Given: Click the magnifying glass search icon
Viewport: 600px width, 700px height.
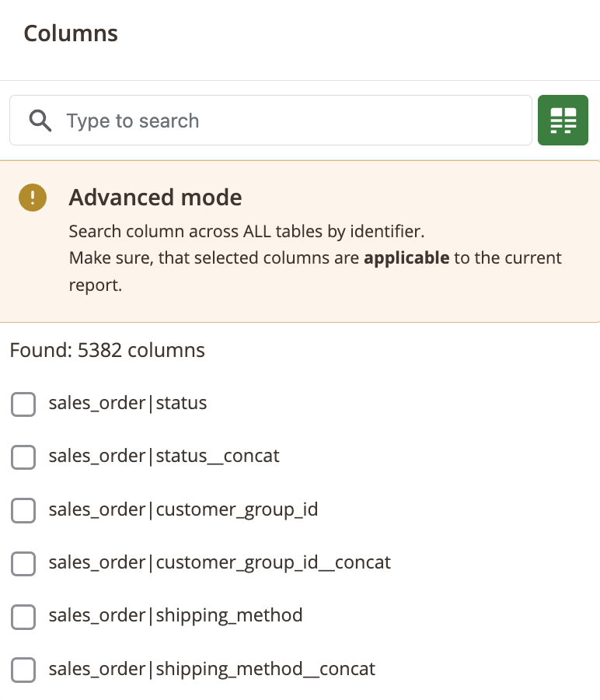Looking at the screenshot, I should tap(39, 121).
